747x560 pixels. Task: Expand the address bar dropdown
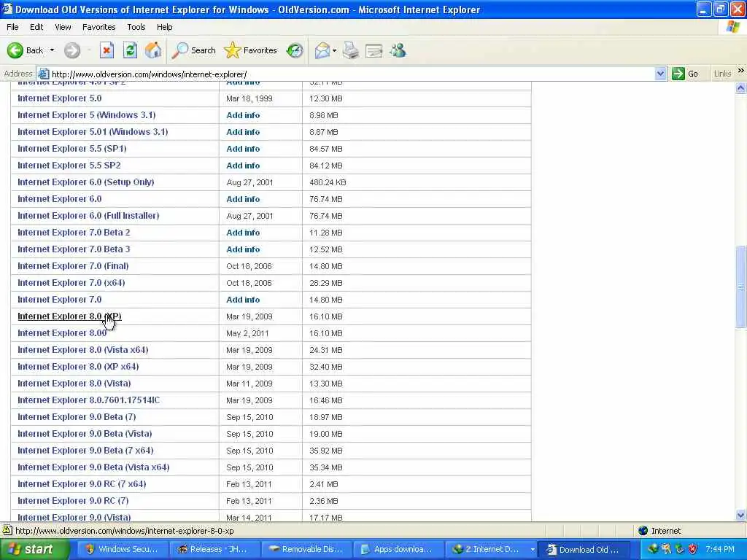(660, 74)
